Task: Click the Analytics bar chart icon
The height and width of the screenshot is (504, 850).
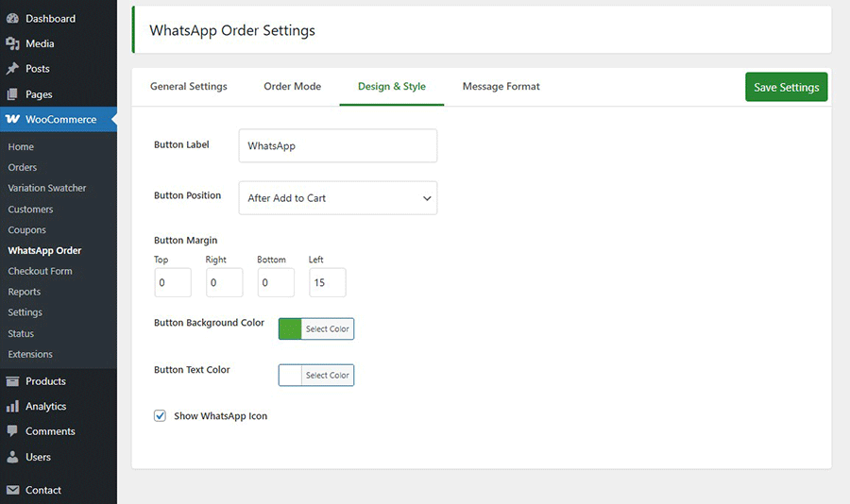Action: (x=12, y=407)
